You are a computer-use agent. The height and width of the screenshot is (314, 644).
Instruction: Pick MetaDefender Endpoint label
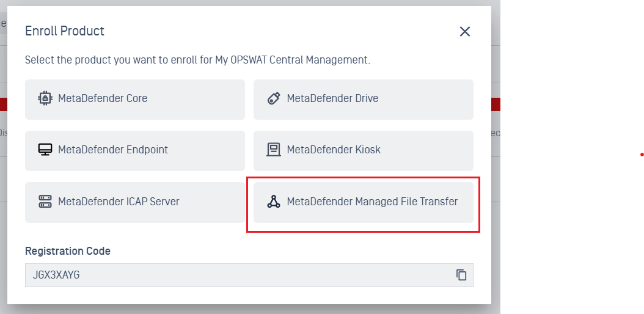coord(113,150)
